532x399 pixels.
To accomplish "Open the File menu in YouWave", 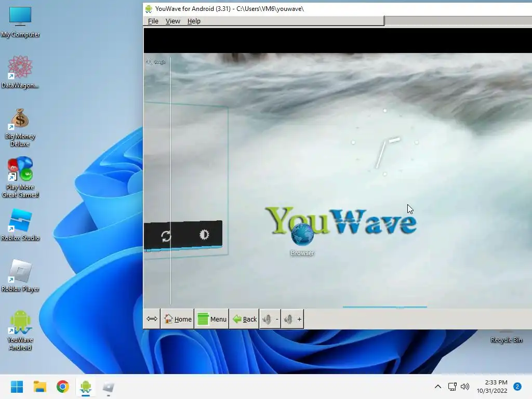I will click(x=153, y=21).
